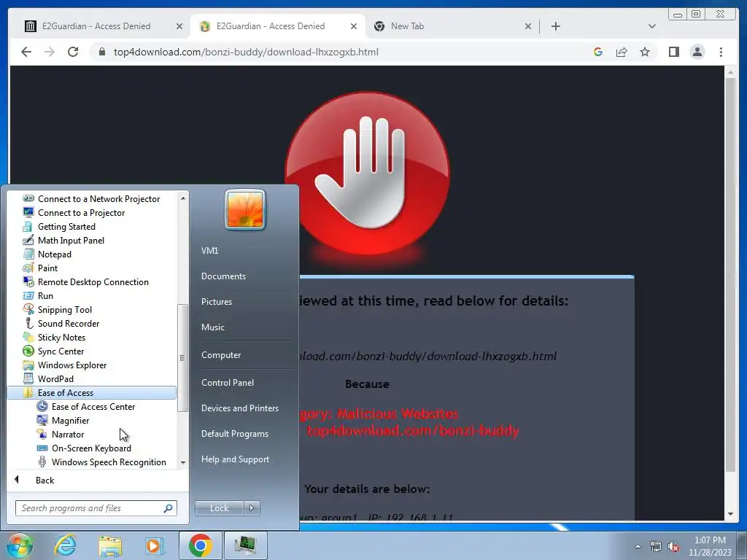Toggle the Chrome side panel
This screenshot has height=560, width=747.
[673, 52]
